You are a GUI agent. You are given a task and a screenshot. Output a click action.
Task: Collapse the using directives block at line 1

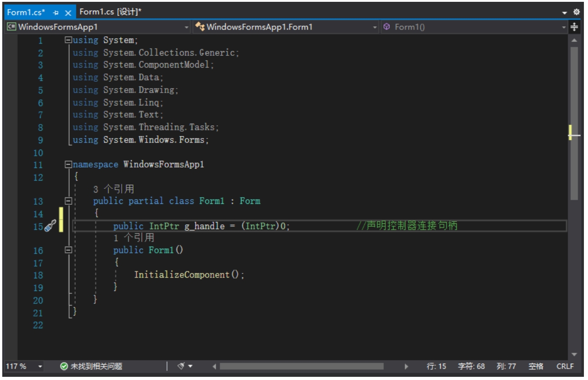pyautogui.click(x=69, y=40)
